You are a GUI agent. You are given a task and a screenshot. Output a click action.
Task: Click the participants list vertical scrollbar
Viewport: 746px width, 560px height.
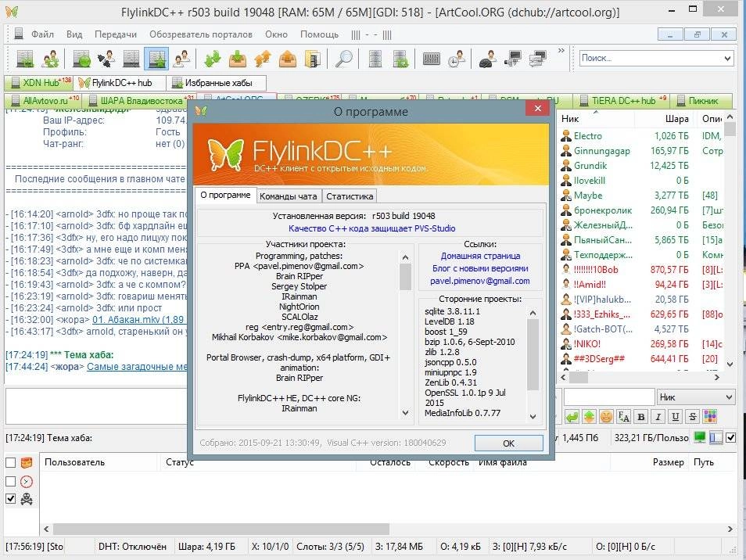[405, 335]
